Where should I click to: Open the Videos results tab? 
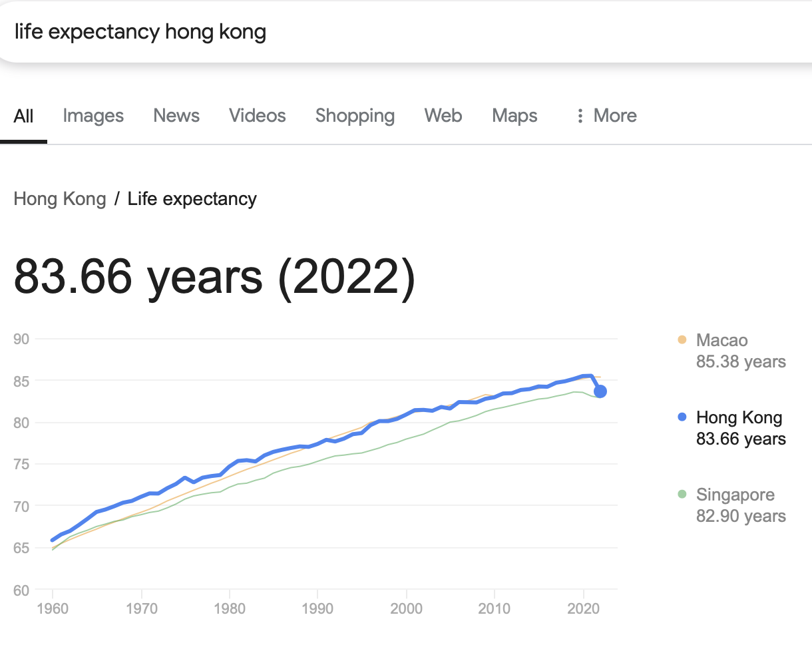pos(258,116)
